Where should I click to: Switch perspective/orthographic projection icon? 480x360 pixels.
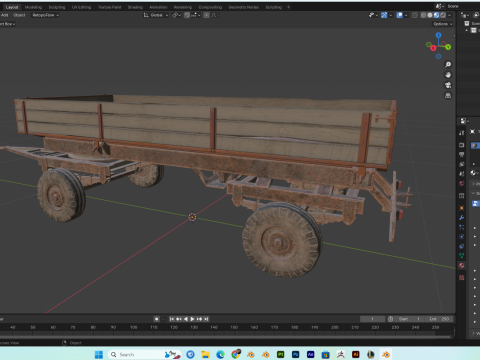point(448,95)
